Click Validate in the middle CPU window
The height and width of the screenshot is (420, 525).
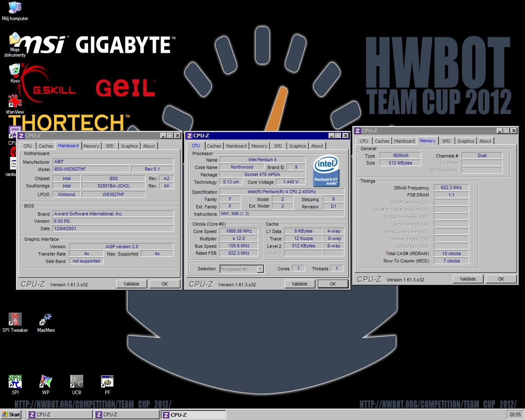(299, 284)
